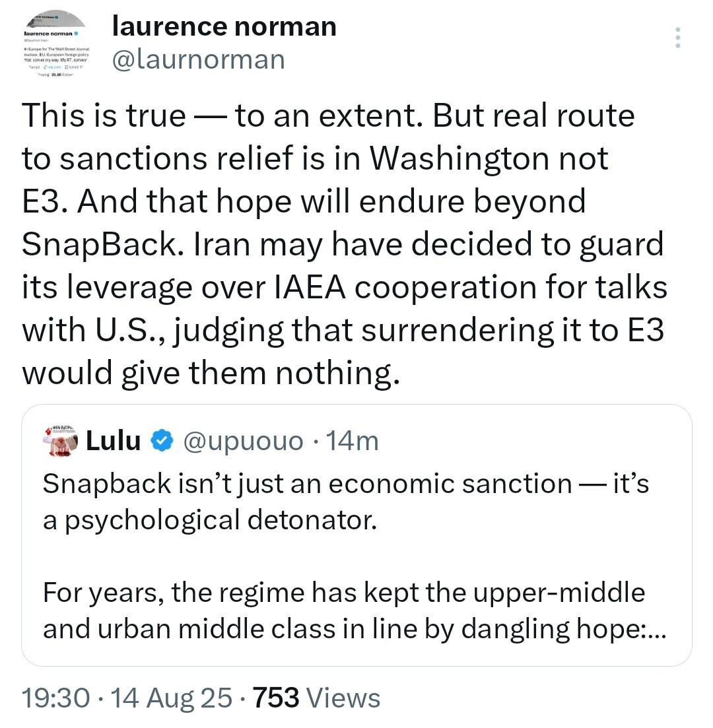The image size is (713, 728).
Task: Visit the @laurnorman handle
Action: (199, 59)
